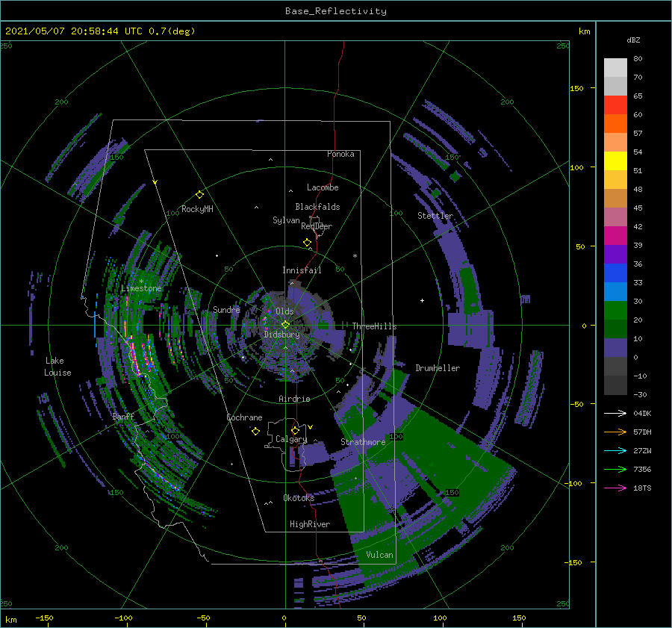
Task: Click the yellow radar-site diamond at map center
Action: click(285, 325)
